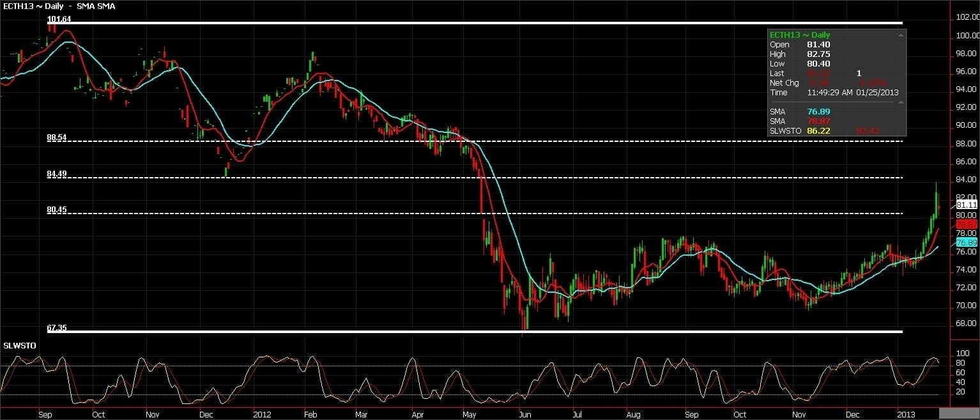Click the 88.54 dashed level label

(57, 137)
